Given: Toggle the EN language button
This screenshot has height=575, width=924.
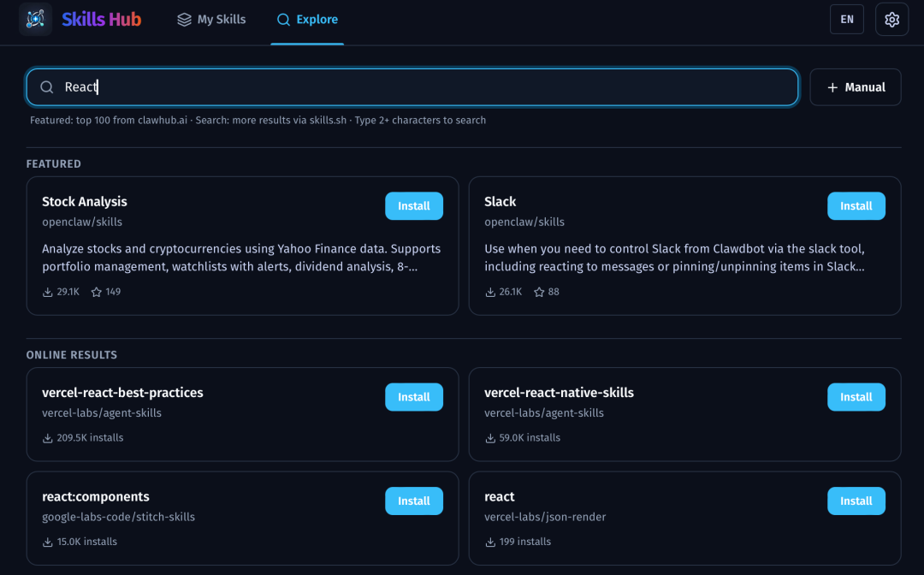Looking at the screenshot, I should coord(846,19).
